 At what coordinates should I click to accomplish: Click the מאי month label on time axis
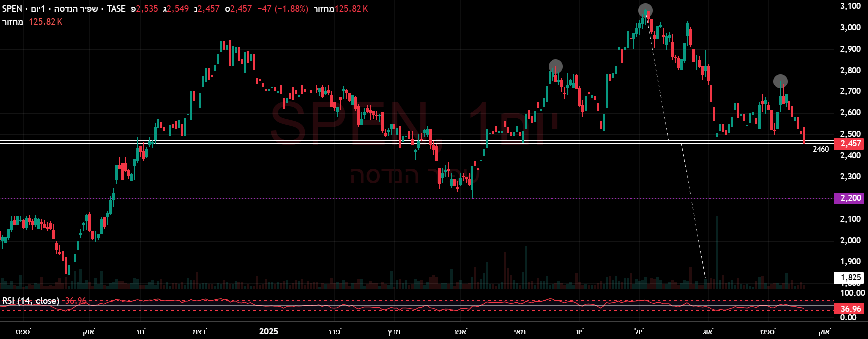[519, 331]
